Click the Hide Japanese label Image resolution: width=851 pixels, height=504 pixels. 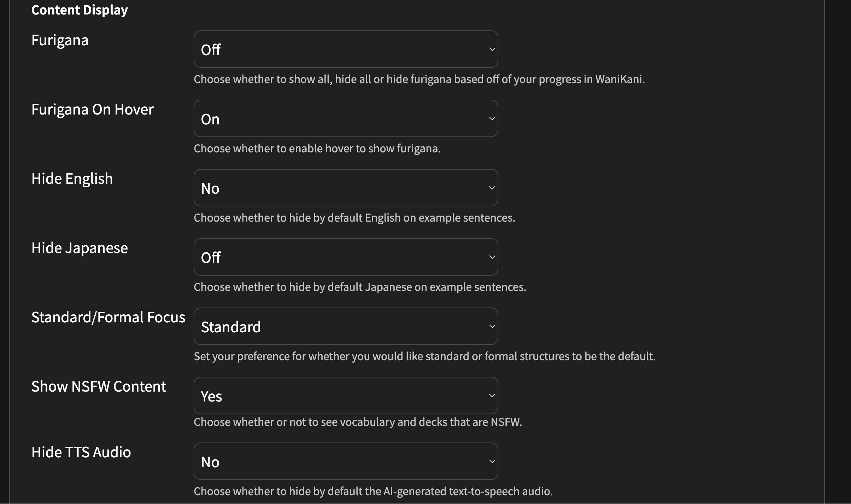click(x=80, y=248)
